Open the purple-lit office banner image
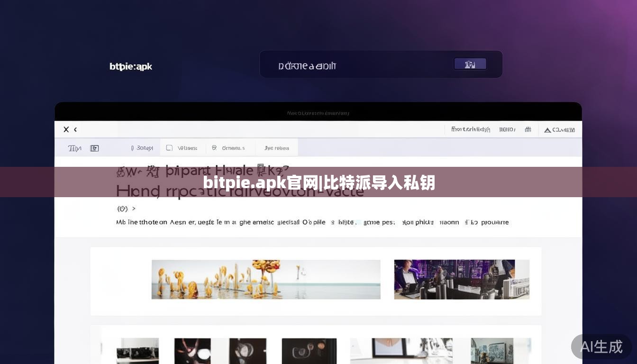 tap(462, 279)
